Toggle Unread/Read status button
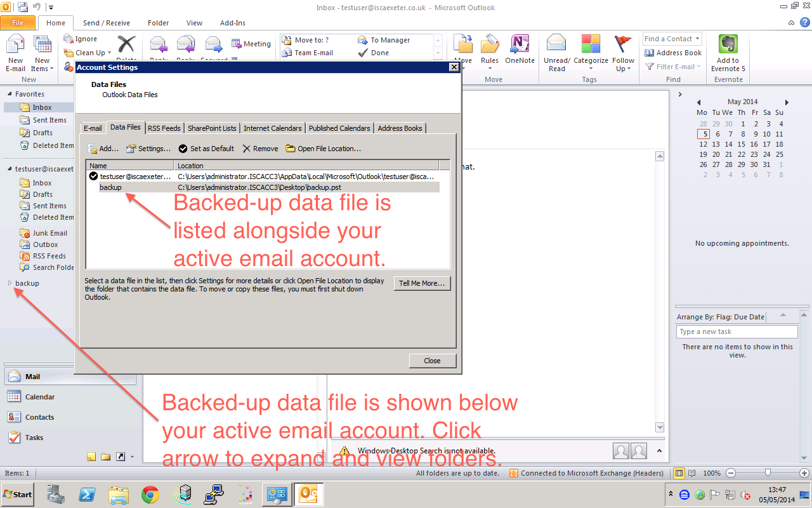The height and width of the screenshot is (508, 812). [x=556, y=53]
